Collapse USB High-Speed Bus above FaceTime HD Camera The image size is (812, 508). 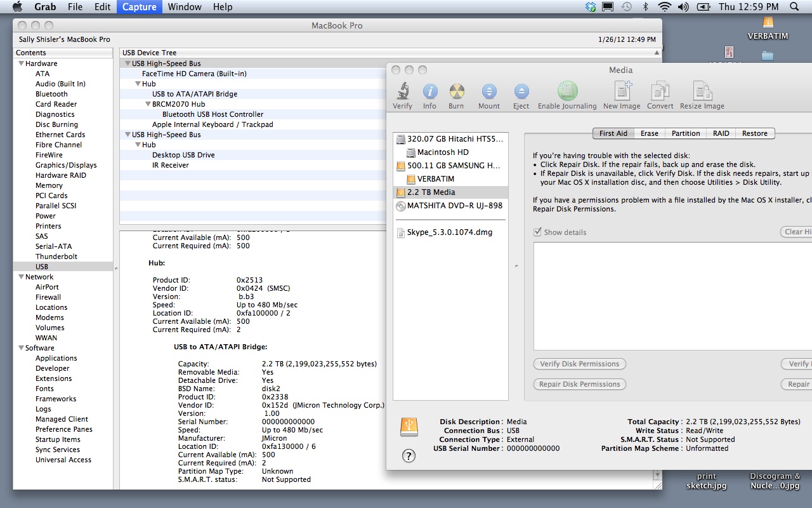[x=127, y=63]
